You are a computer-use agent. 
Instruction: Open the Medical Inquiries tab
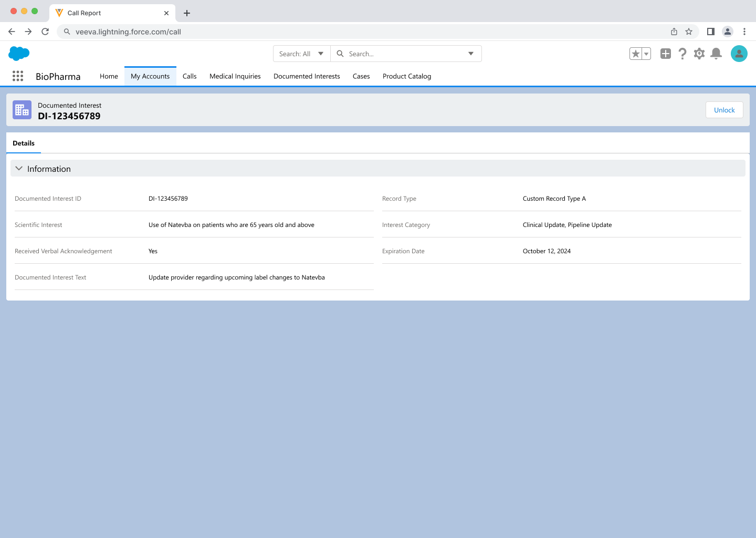[235, 76]
